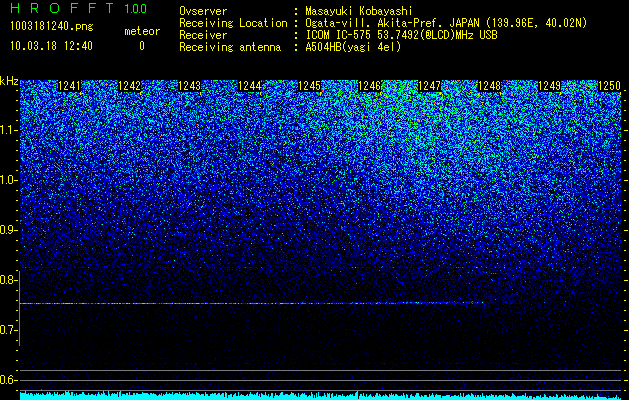Click the 1247 time marker
The image size is (629, 400).
tap(430, 86)
